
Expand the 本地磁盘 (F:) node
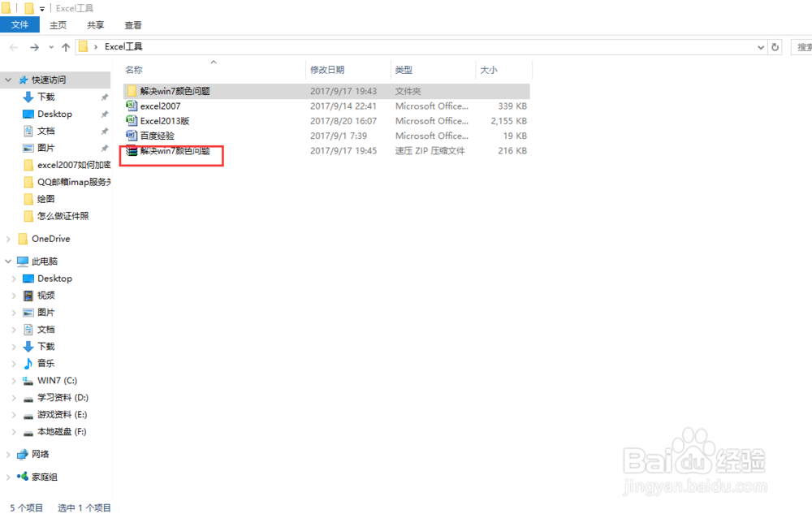click(14, 432)
